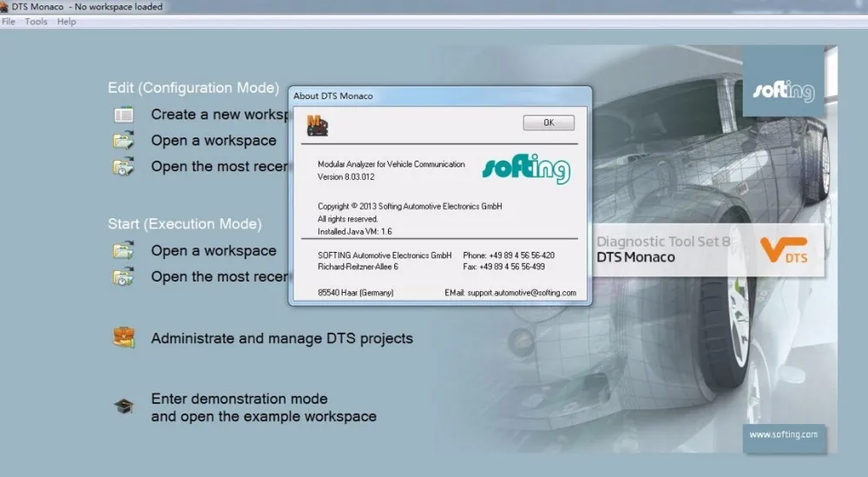Screen dimensions: 868x477
Task: Open the File menu
Action: [x=9, y=22]
